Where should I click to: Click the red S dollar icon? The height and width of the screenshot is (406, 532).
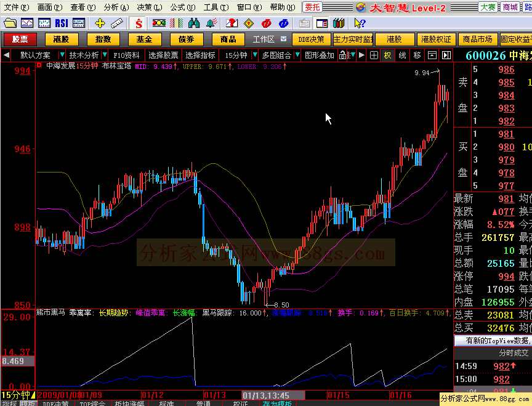tap(139, 23)
